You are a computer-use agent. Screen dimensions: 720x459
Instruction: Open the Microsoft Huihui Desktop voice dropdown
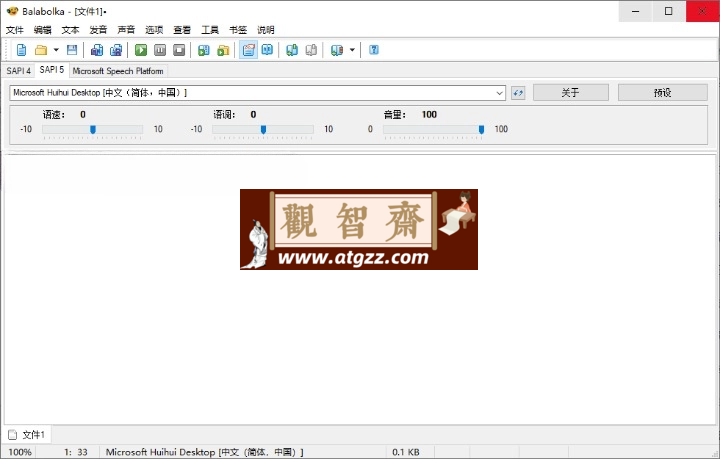tap(258, 93)
